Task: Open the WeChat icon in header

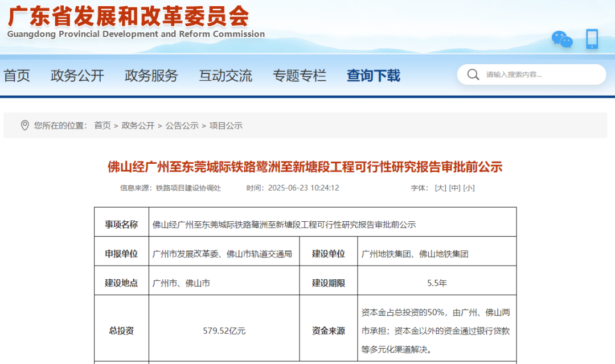Action: coord(561,39)
